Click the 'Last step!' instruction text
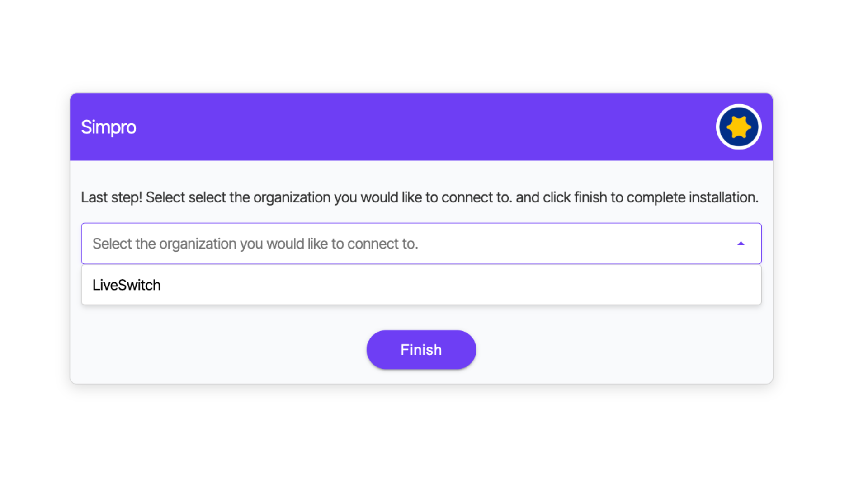 [x=112, y=197]
